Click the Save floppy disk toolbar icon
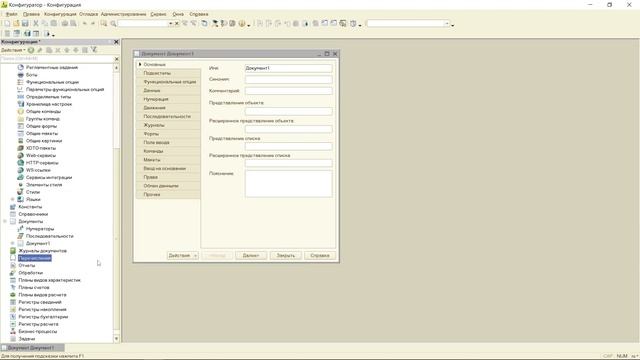Screen dimensions: 640x360 click(x=25, y=24)
